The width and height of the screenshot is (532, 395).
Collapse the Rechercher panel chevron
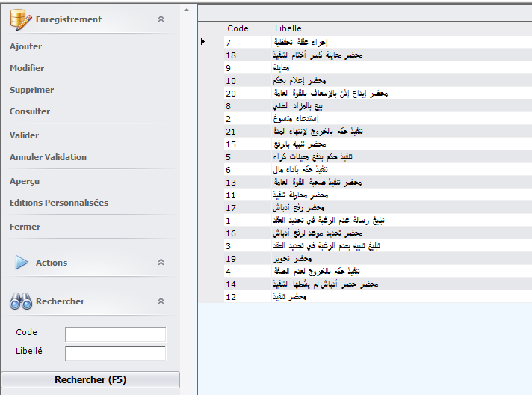[x=161, y=301]
